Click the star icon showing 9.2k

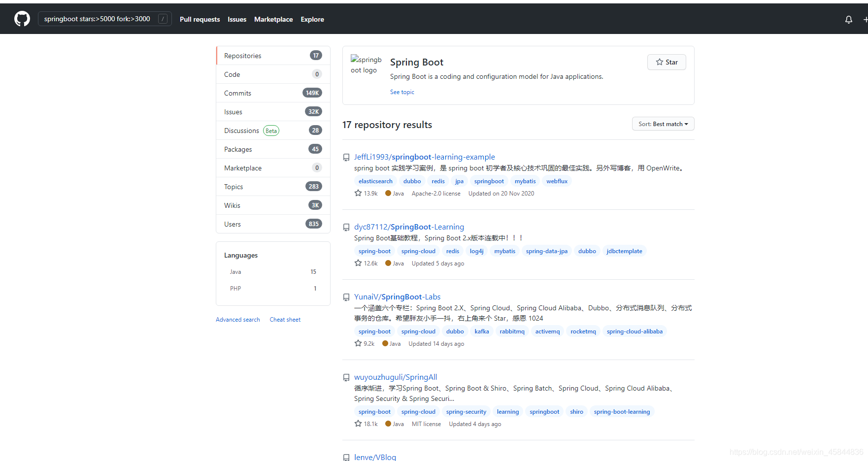click(358, 343)
